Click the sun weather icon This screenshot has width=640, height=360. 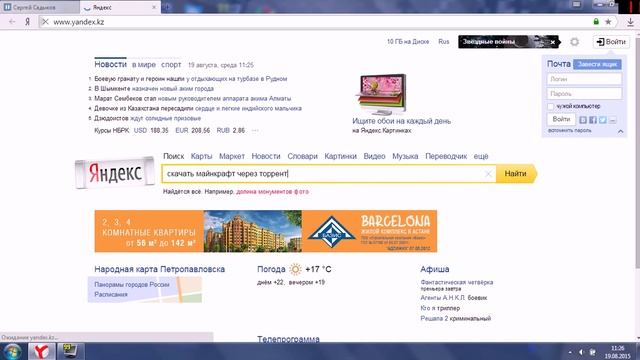[x=295, y=269]
